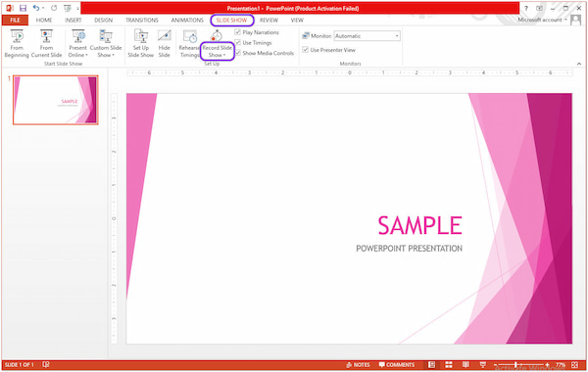Viewport: 588px width, 372px height.
Task: Toggle Show Media Controls checkbox
Action: pos(238,53)
